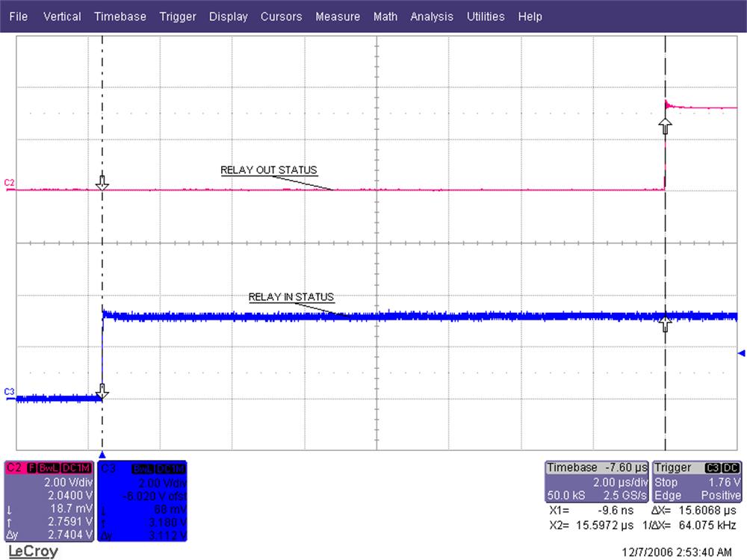Image resolution: width=747 pixels, height=560 pixels.
Task: Click the C3 blue channel ground indicator
Action: [x=9, y=392]
